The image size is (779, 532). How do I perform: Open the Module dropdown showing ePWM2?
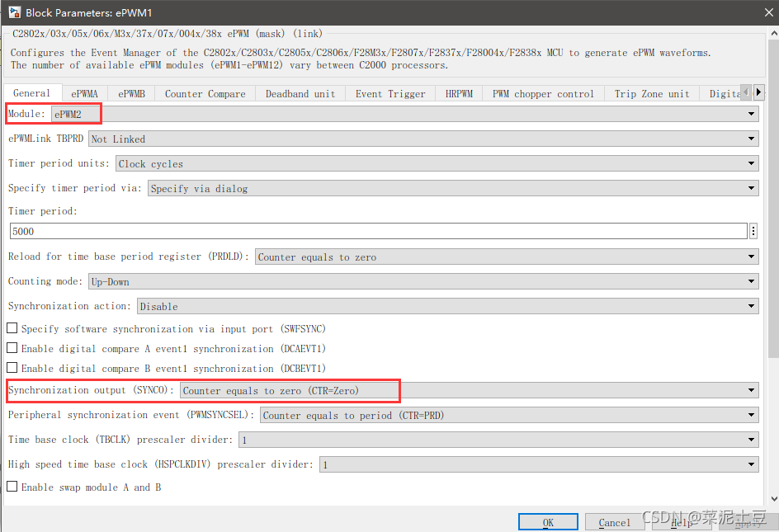coord(749,113)
